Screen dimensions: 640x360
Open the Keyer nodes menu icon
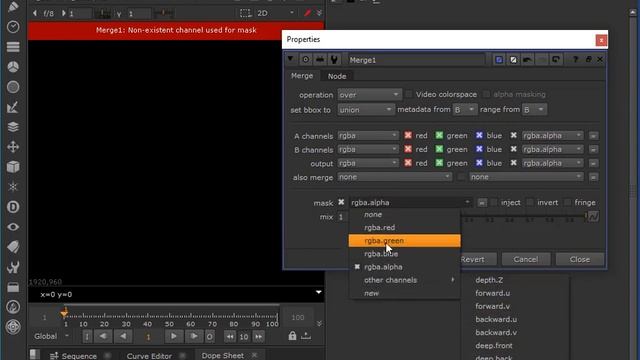[13, 107]
